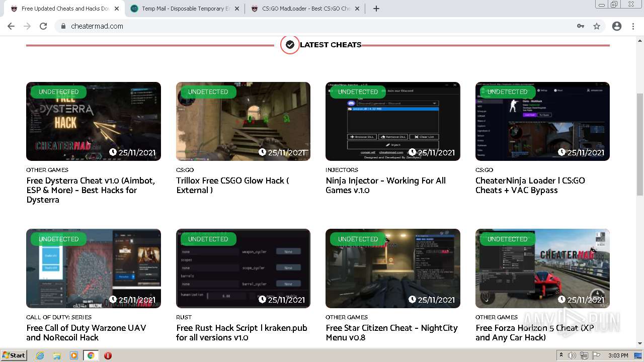The height and width of the screenshot is (362, 644).
Task: Open the network tray icon
Action: coord(584,355)
